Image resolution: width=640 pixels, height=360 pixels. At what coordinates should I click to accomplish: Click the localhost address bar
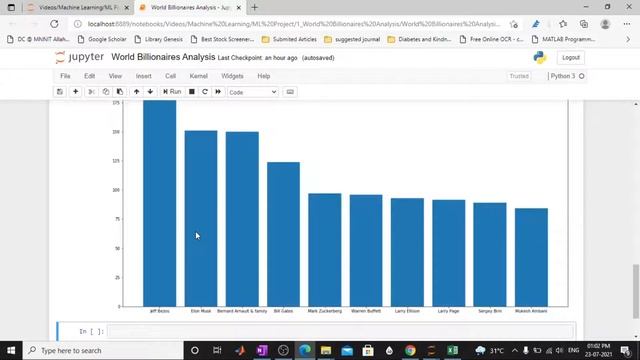tap(294, 24)
